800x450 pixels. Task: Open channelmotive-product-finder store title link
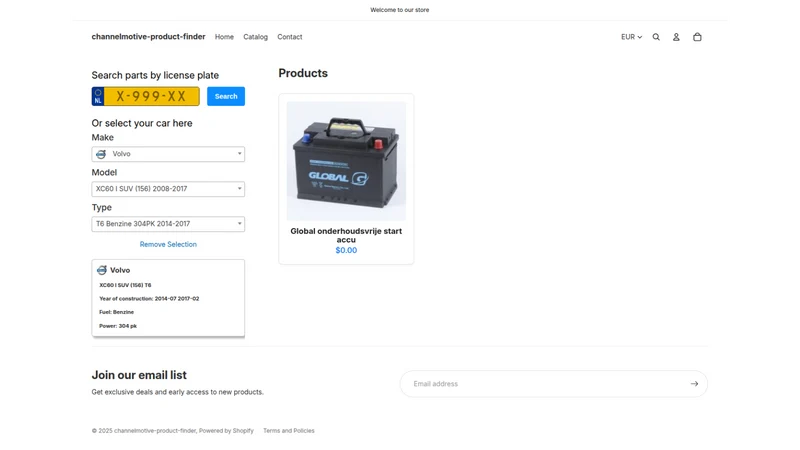pyautogui.click(x=148, y=37)
